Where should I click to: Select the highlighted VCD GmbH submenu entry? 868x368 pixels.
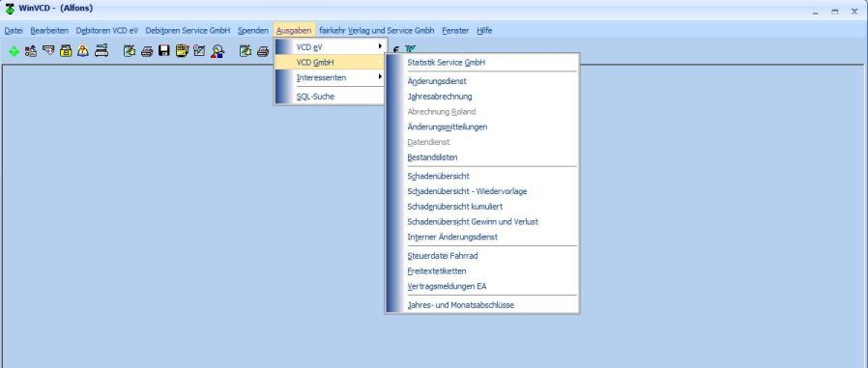pyautogui.click(x=330, y=63)
